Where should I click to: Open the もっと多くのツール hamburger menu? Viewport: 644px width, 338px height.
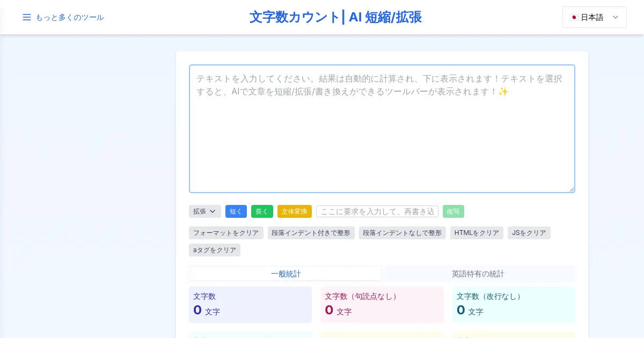[x=63, y=17]
